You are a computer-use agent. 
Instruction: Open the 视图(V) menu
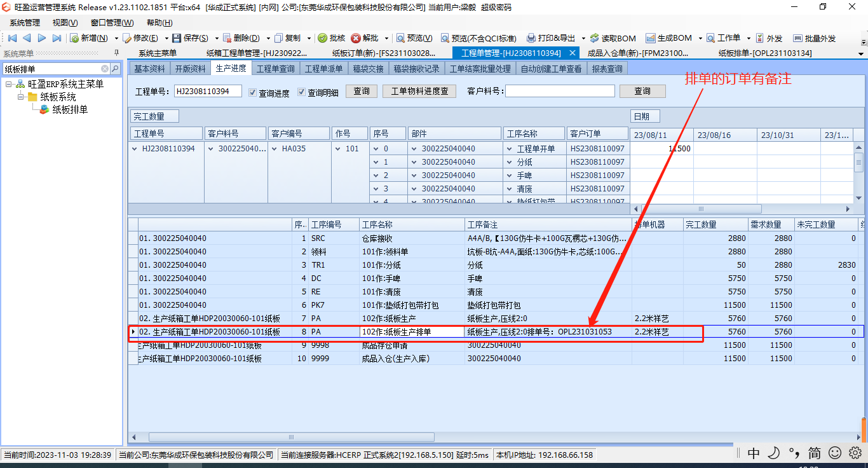point(65,23)
